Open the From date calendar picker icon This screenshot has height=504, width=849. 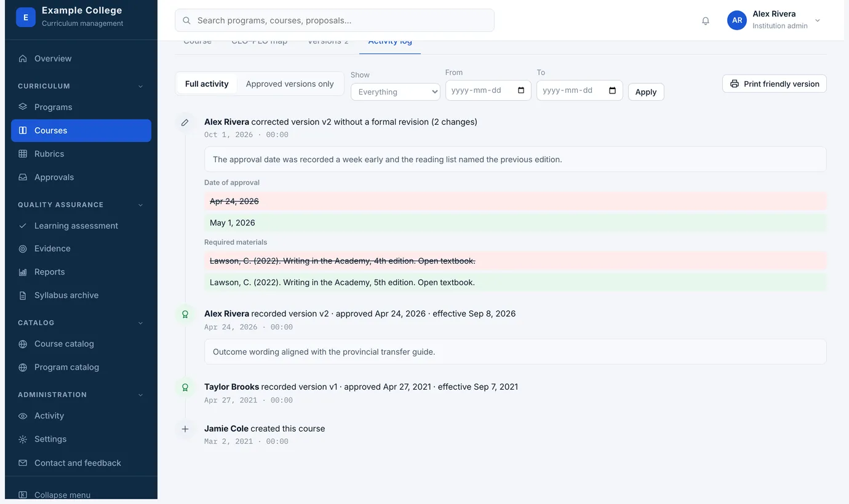pos(521,90)
